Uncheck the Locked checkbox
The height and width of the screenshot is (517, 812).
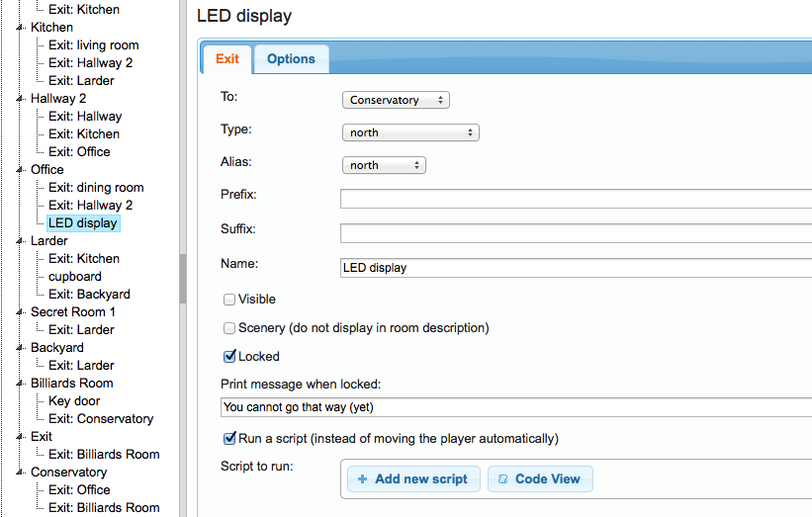tap(229, 357)
